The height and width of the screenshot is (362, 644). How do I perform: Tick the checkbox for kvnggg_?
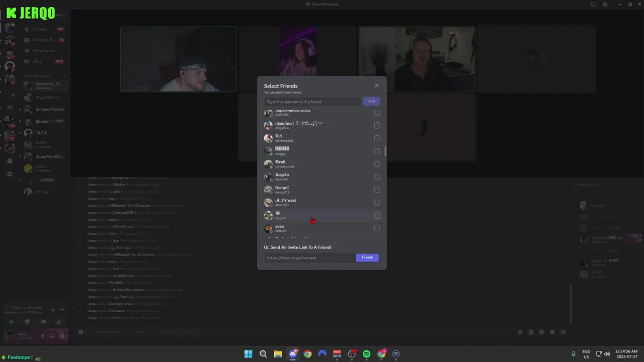click(377, 151)
